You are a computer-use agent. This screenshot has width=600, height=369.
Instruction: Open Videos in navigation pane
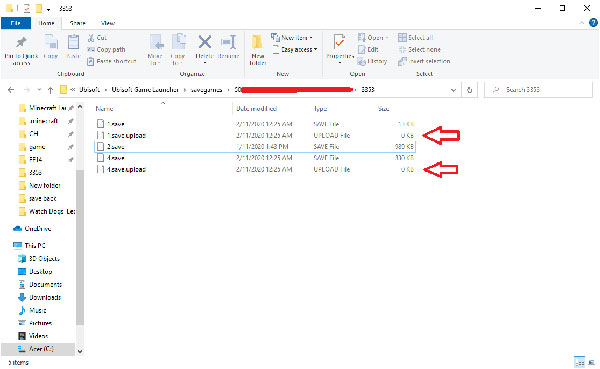(33, 336)
